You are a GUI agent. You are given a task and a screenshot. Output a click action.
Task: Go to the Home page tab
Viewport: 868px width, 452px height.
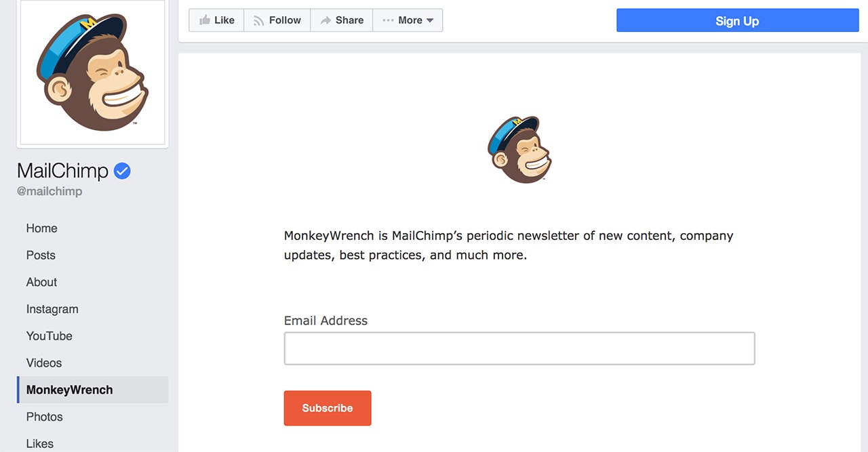[x=42, y=228]
